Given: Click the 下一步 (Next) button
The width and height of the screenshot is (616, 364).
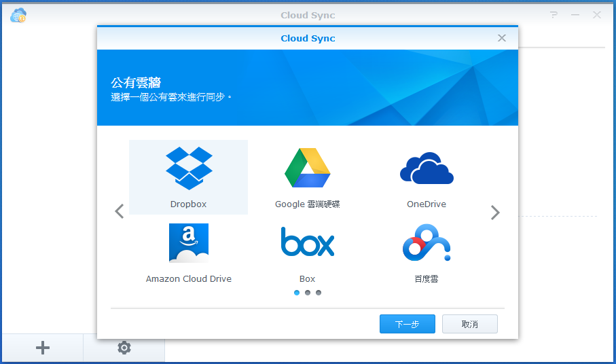Looking at the screenshot, I should tap(407, 324).
